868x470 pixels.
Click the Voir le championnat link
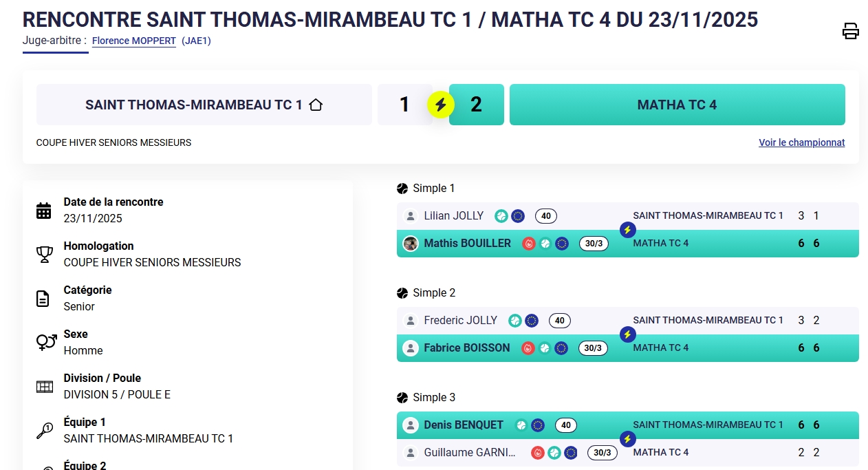(801, 142)
